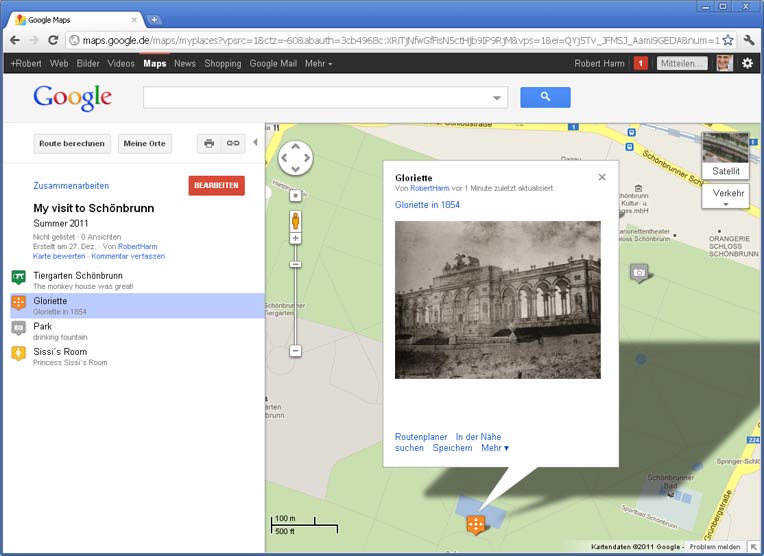Open Chrome wrench menu
Image resolution: width=764 pixels, height=556 pixels.
tap(749, 40)
